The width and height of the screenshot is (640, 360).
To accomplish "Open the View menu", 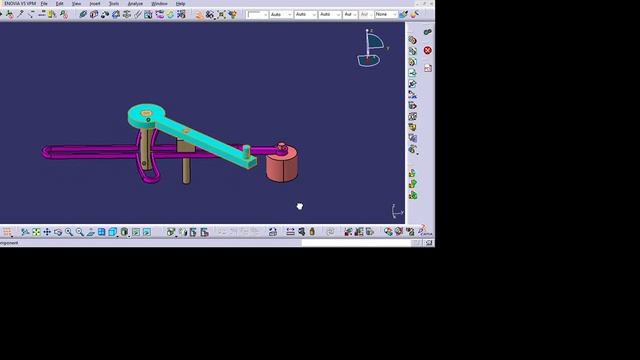I will (x=76, y=4).
